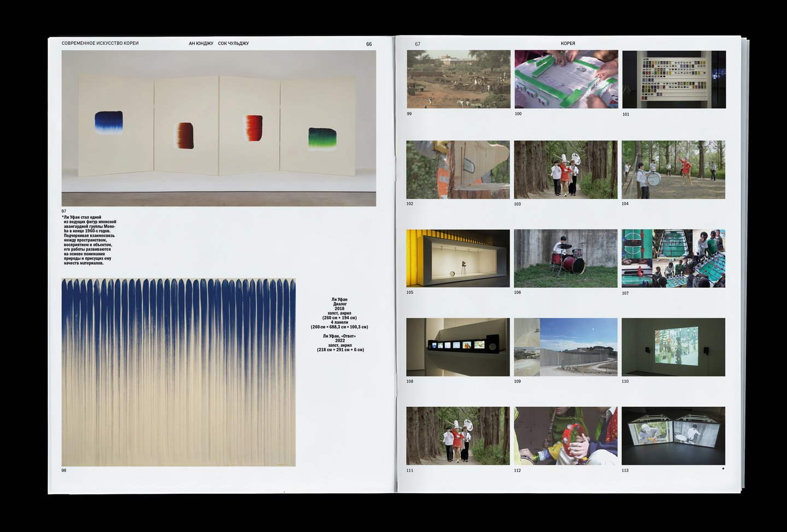Select the blue striped painting image numbered 98

click(x=179, y=372)
